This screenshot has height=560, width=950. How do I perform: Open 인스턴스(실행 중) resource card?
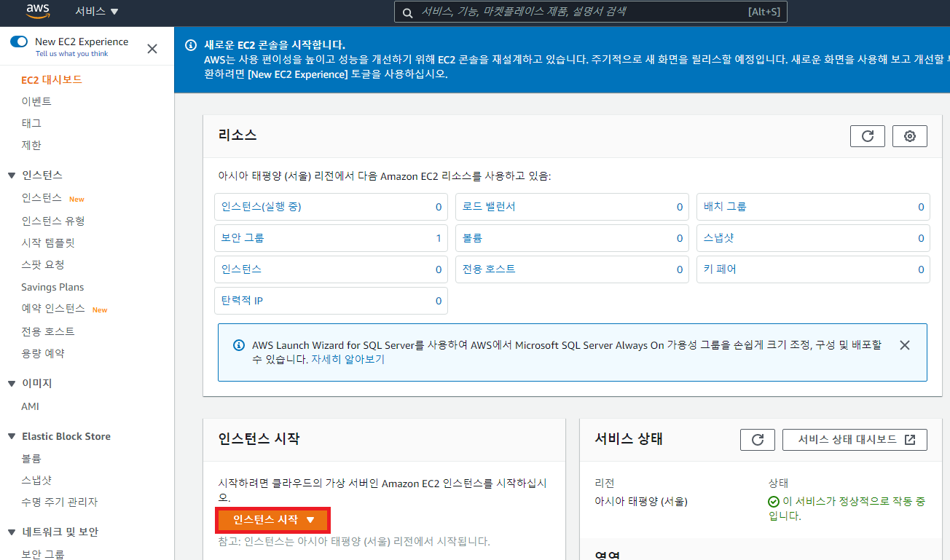331,207
